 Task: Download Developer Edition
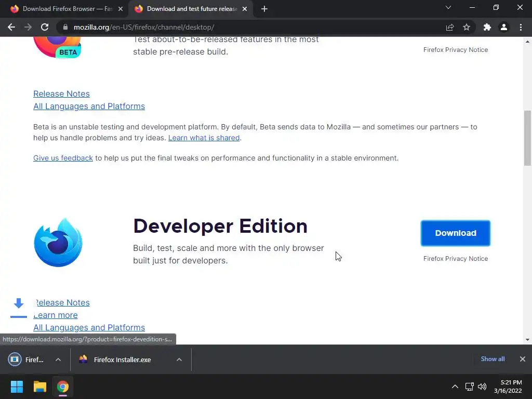[455, 233]
